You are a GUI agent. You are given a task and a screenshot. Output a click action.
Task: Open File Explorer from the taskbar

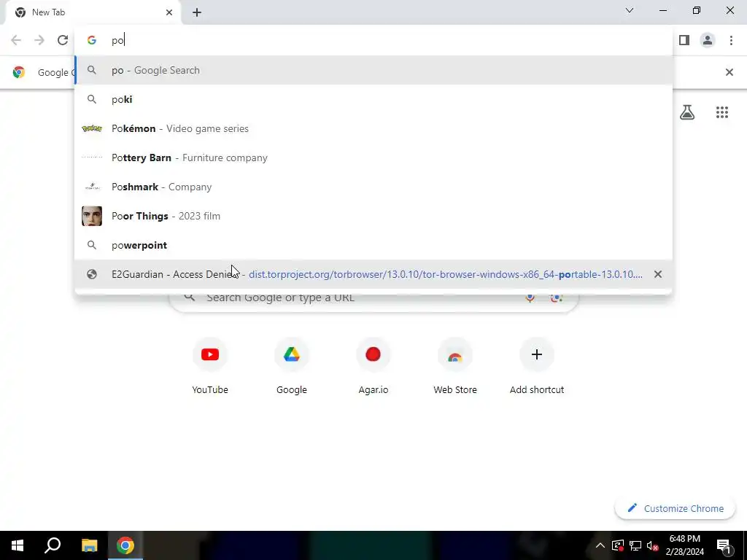point(89,545)
